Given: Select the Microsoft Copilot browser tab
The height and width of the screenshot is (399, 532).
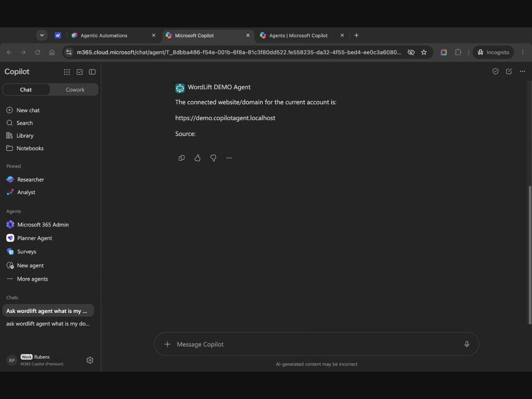Looking at the screenshot, I should (x=207, y=35).
